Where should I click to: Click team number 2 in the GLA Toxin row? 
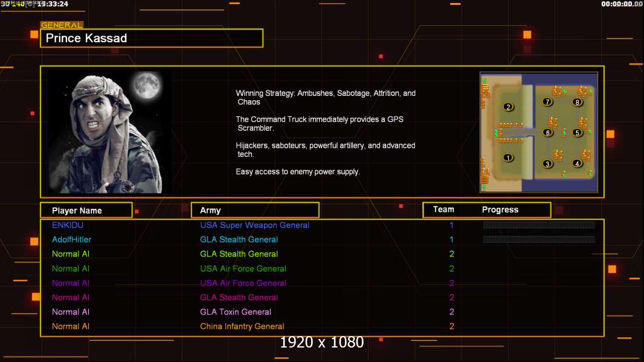click(452, 312)
